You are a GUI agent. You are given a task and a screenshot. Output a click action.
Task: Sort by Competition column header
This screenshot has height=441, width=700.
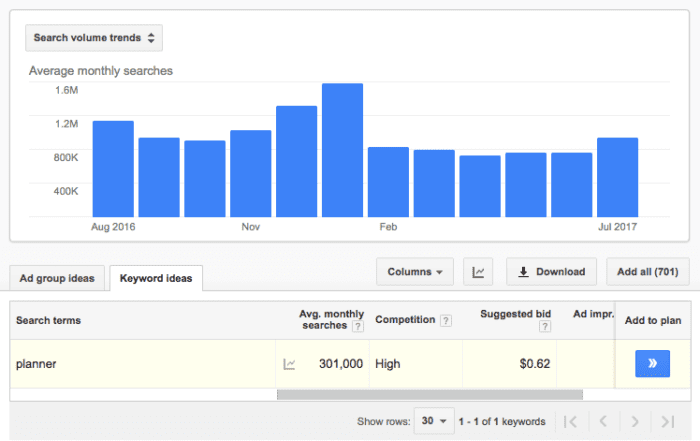click(405, 320)
